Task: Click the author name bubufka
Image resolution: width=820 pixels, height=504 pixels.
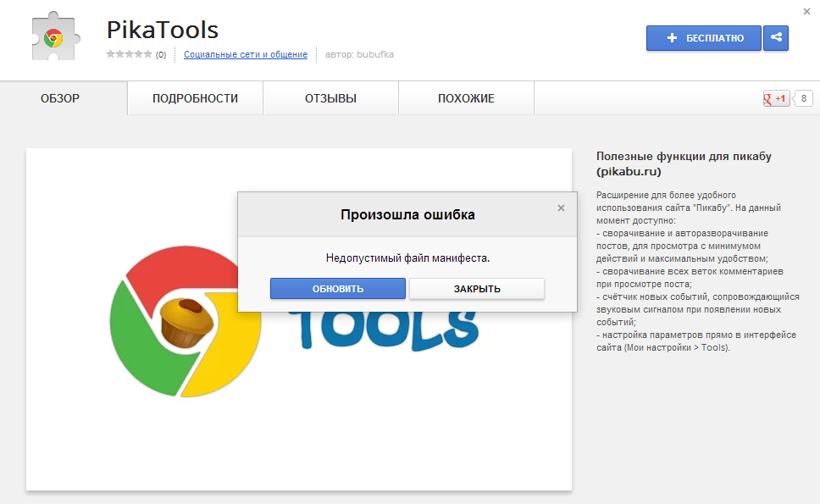Action: tap(375, 54)
